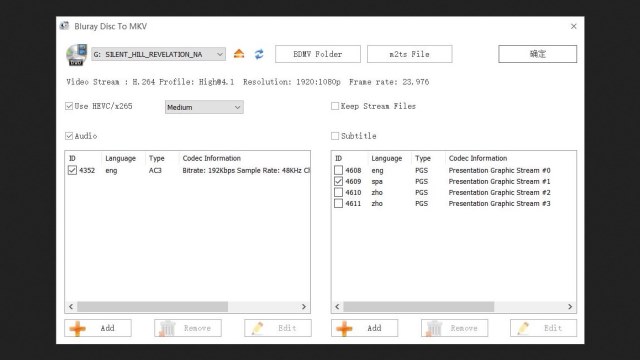Select Presentation Graphic Stream #2 text
The height and width of the screenshot is (360, 640).
tap(499, 192)
